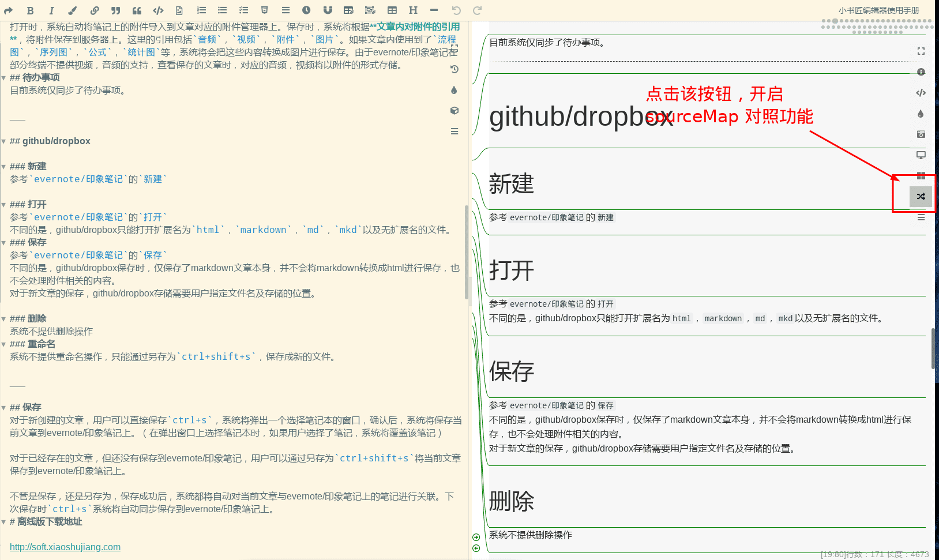
Task: Click '系统不提供删除操作' in editor
Action: point(51,332)
